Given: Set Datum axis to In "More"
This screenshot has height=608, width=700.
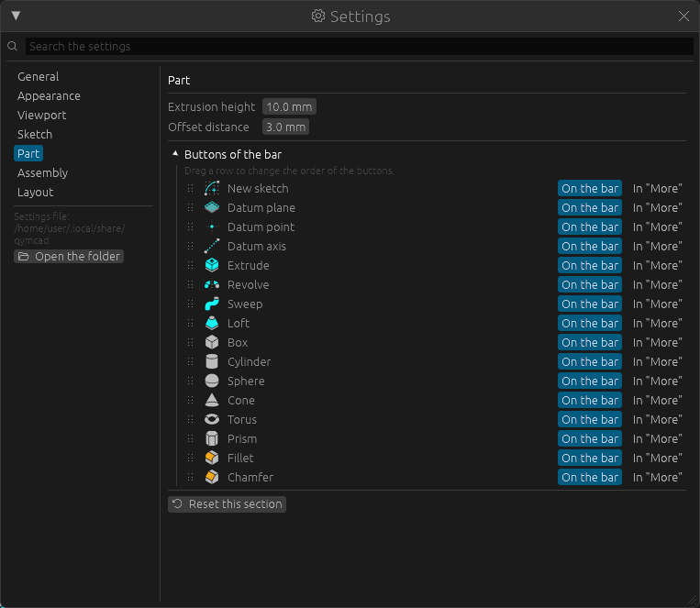Looking at the screenshot, I should coord(657,246).
